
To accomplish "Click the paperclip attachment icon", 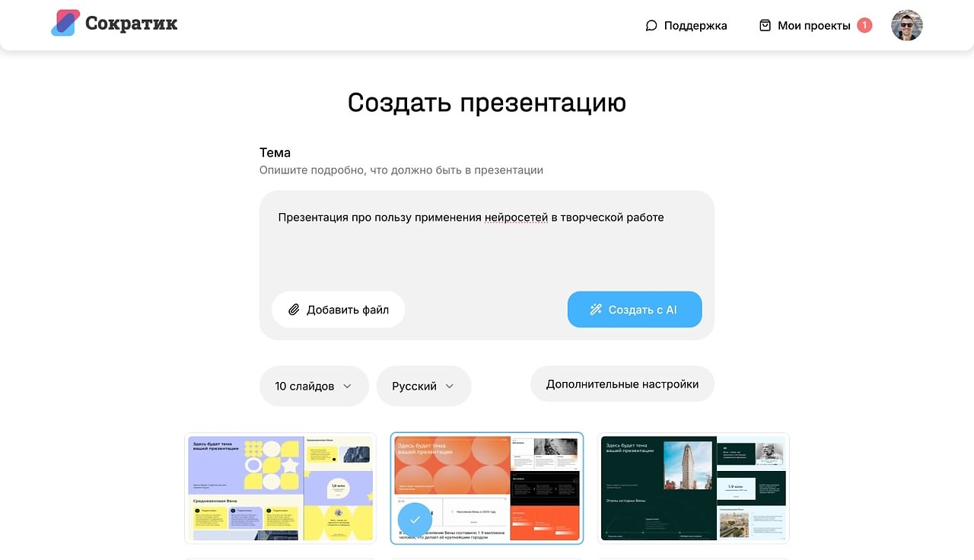I will (x=294, y=310).
